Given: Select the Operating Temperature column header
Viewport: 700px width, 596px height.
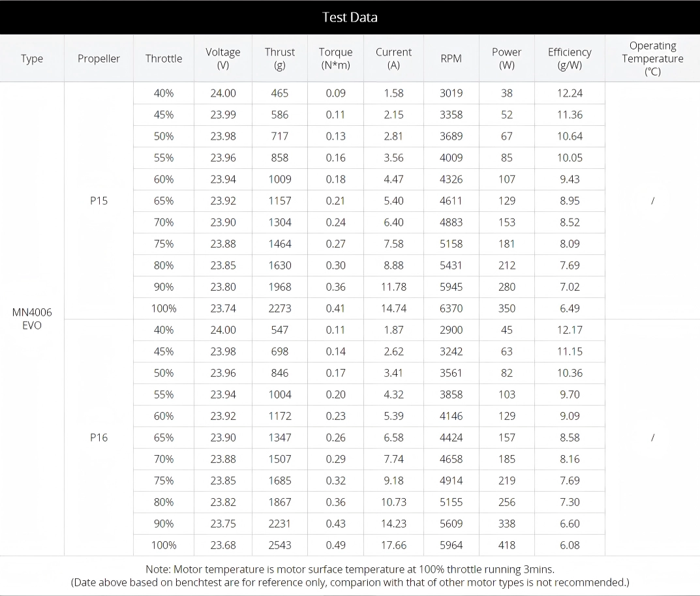Looking at the screenshot, I should pyautogui.click(x=652, y=59).
